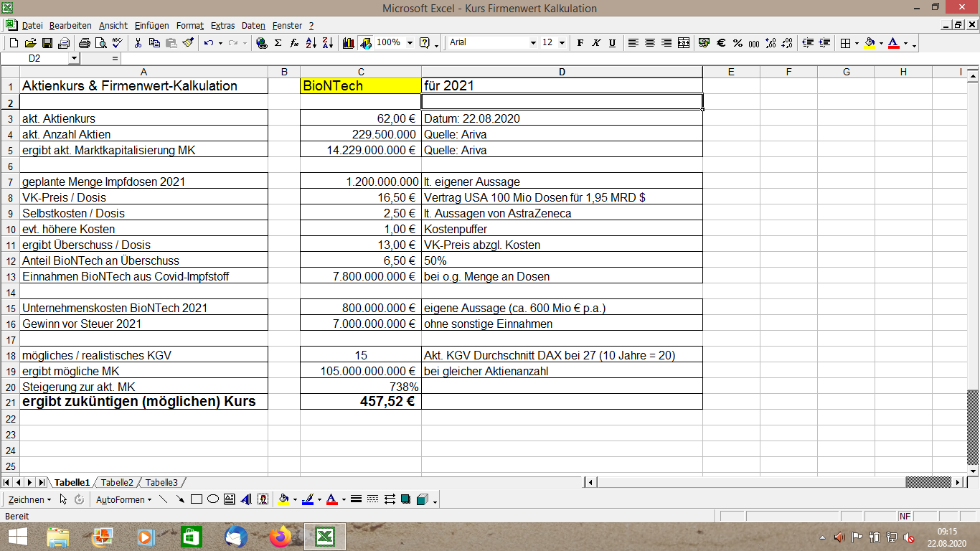Choose the arrow drawing tool
Viewport: 980px width, 551px height.
(x=179, y=499)
